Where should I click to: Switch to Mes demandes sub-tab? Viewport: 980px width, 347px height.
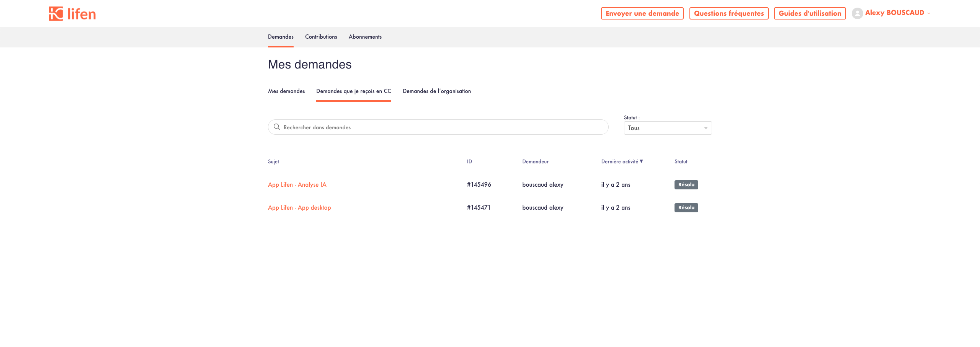pos(286,91)
